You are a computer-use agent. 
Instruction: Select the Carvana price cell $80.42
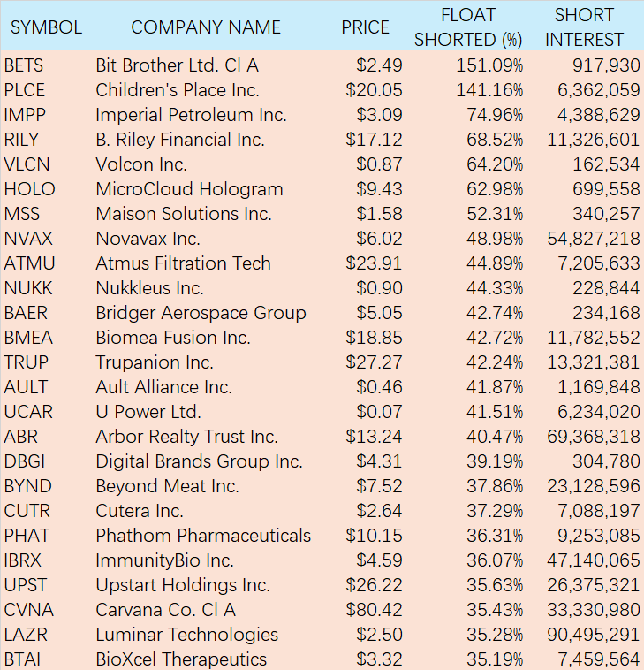[x=379, y=610]
